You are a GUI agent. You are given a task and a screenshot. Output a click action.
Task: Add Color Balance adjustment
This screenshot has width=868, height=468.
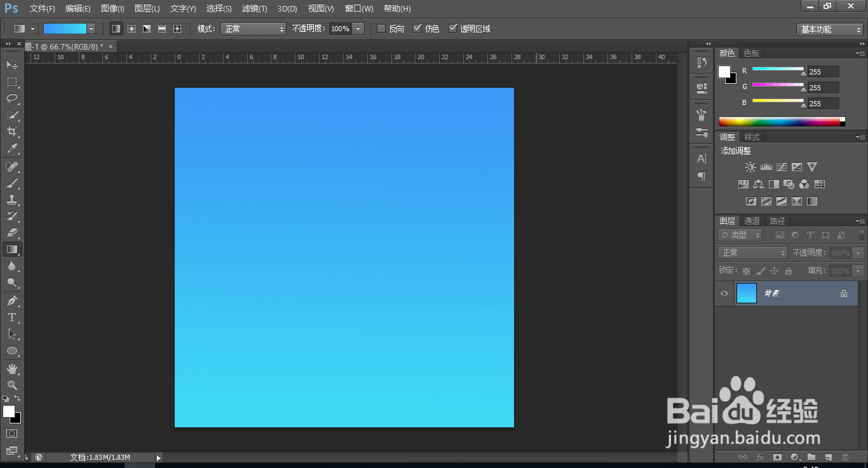pos(758,184)
